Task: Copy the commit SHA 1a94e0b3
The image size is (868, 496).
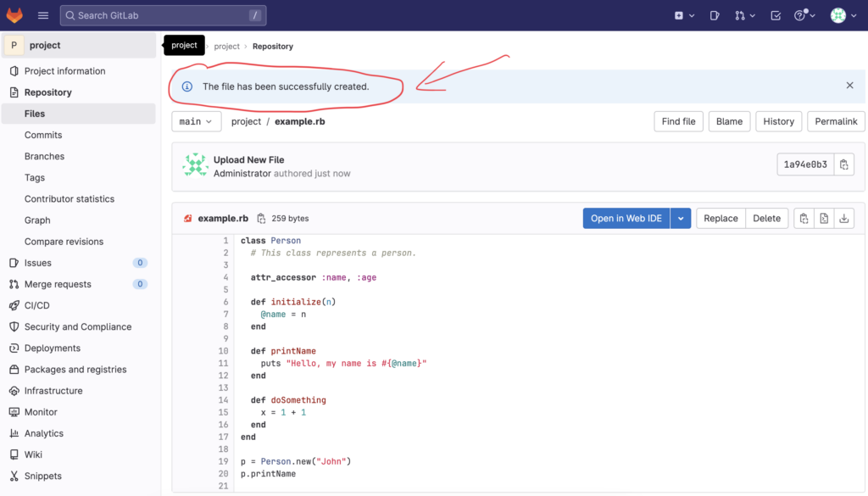Action: (x=844, y=164)
